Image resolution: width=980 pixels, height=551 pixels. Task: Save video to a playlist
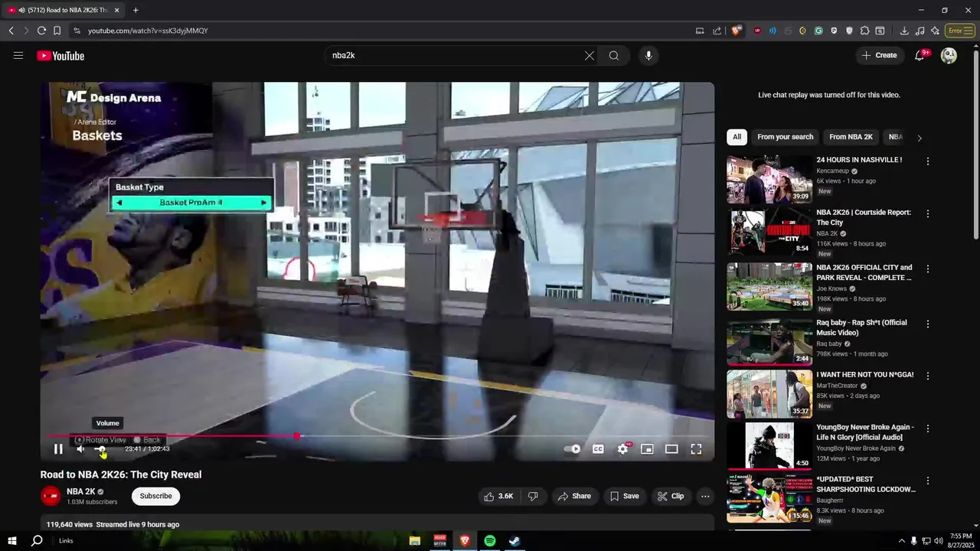[624, 496]
